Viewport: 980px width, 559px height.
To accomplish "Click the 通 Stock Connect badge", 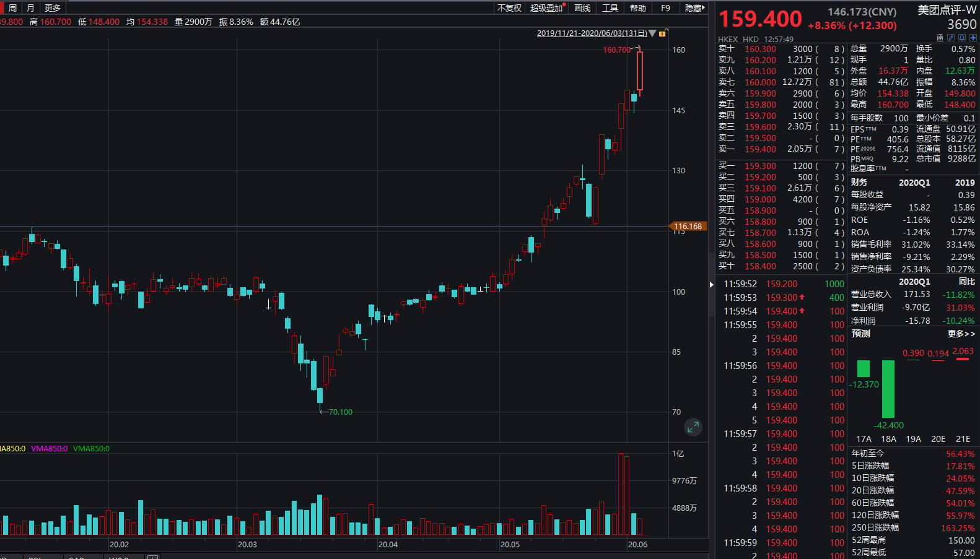I will [940, 38].
